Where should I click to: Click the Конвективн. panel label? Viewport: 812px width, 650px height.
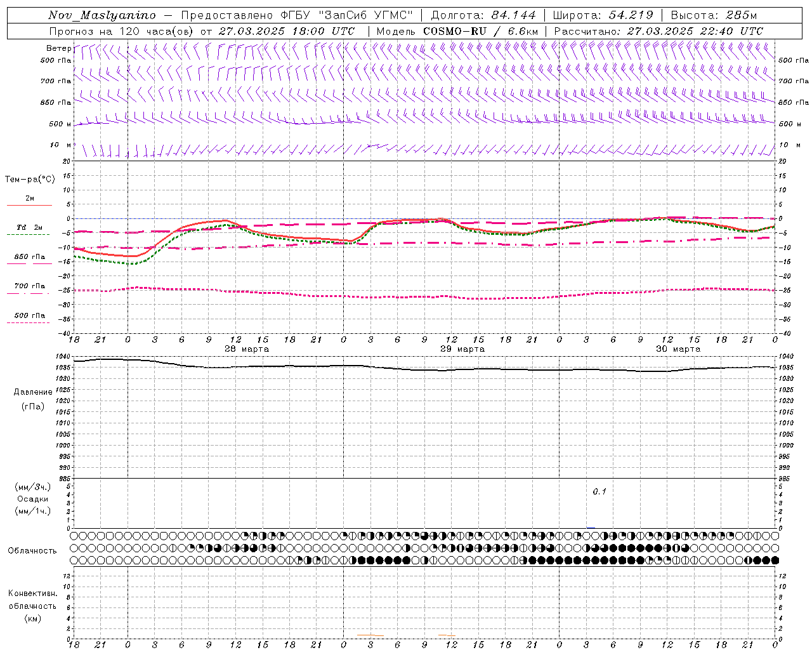[32, 594]
